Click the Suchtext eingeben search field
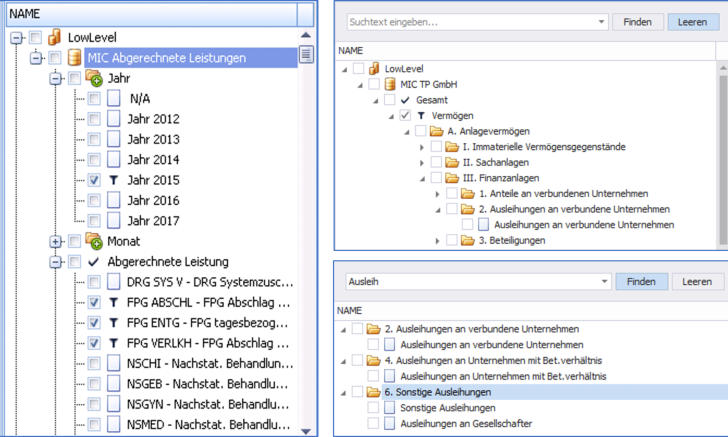 470,21
